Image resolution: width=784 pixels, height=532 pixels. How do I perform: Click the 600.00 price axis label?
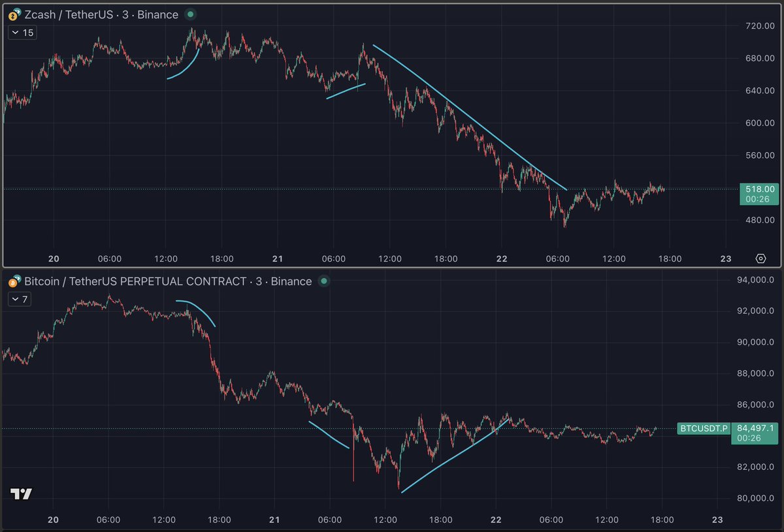tap(760, 123)
